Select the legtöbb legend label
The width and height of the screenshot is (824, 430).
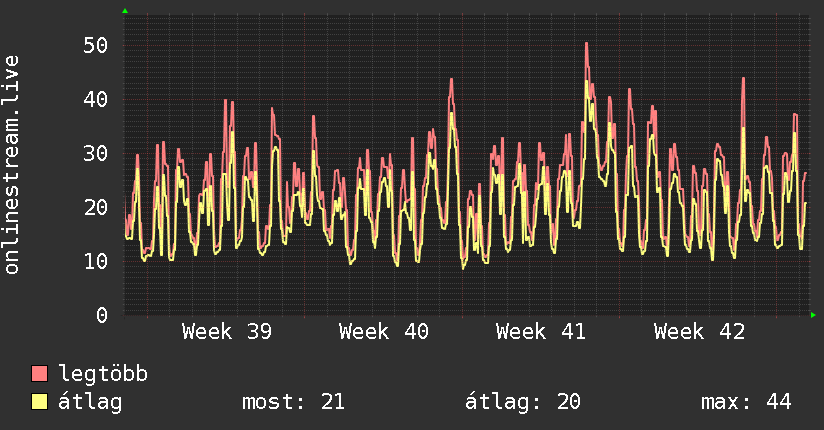tap(103, 374)
